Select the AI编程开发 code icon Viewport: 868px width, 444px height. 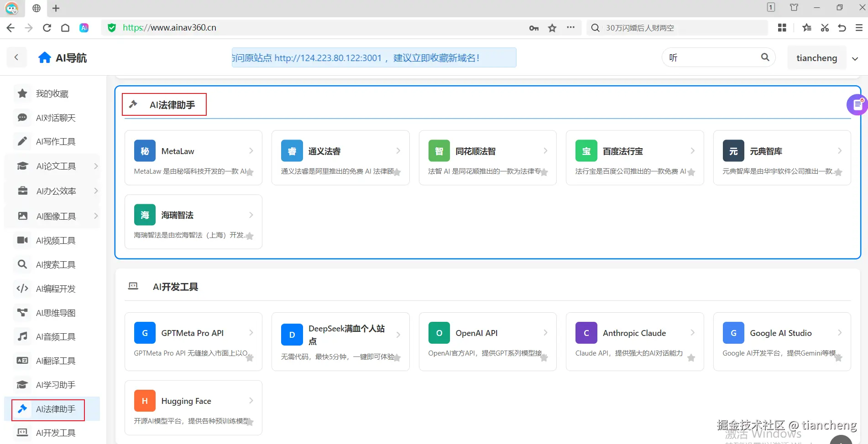[22, 288]
